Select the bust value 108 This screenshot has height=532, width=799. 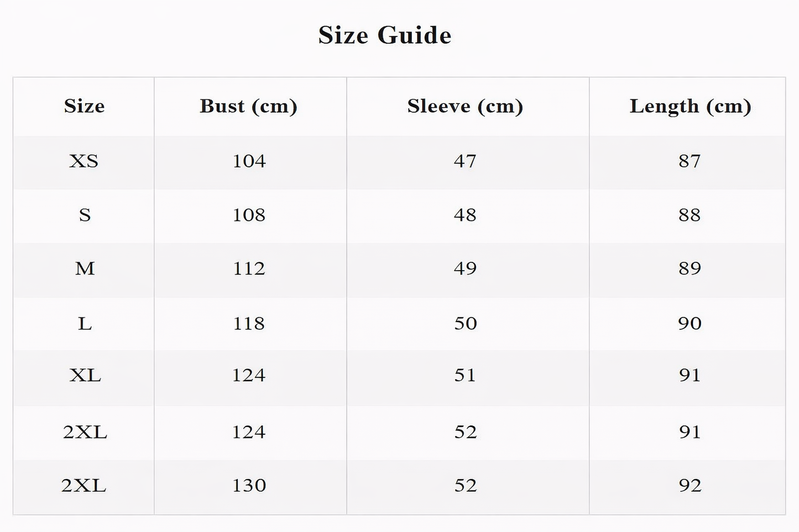tap(249, 215)
